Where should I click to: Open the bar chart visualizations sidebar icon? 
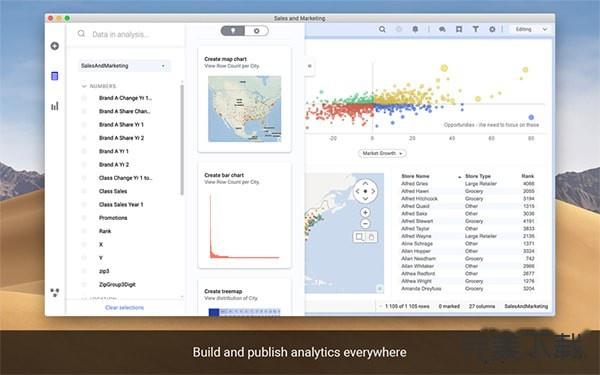(x=55, y=106)
